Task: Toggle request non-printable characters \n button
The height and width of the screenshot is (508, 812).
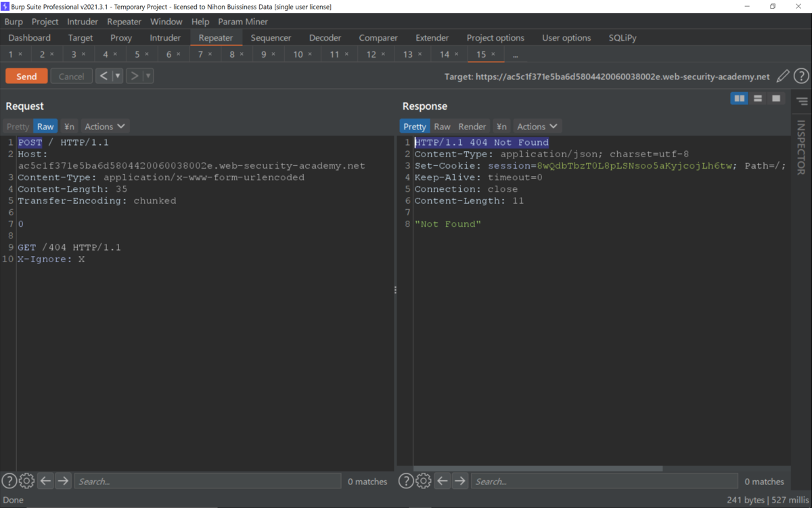Action: tap(69, 127)
